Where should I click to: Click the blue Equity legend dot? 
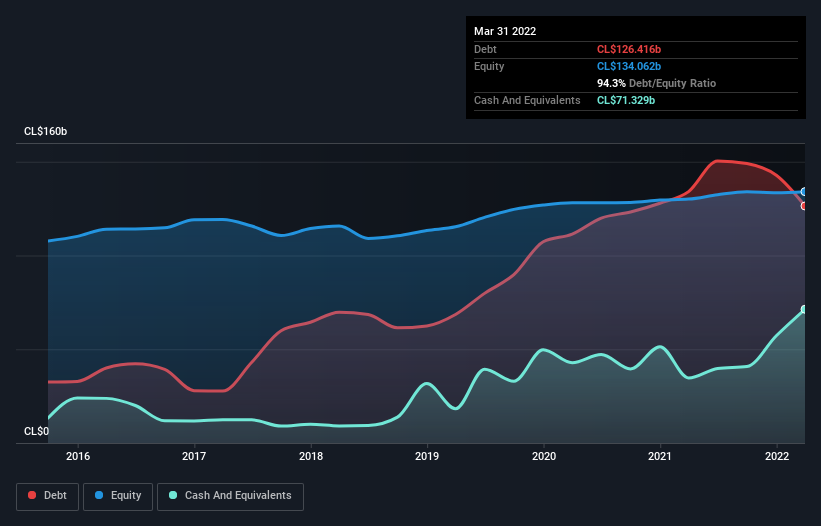(x=99, y=495)
